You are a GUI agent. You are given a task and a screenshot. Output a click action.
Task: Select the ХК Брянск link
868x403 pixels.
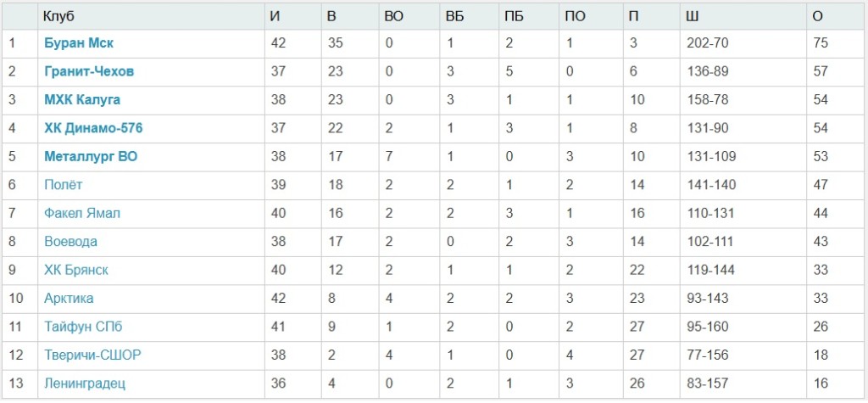pos(76,270)
